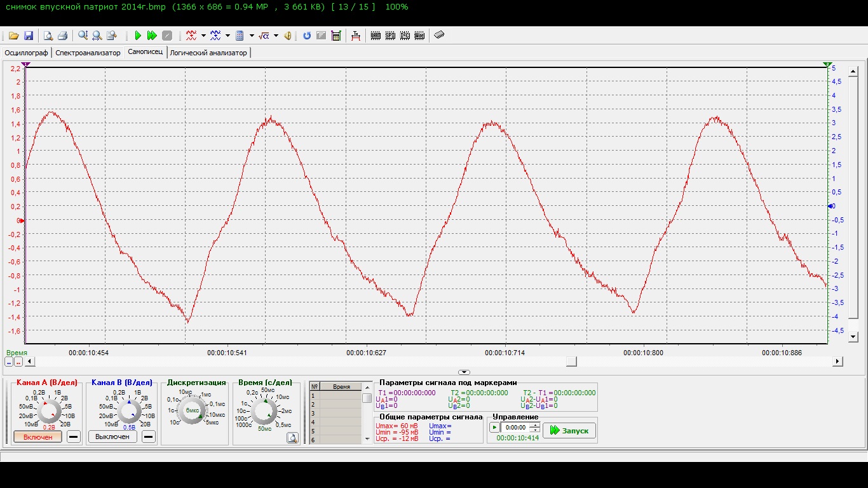Viewport: 868px width, 488px height.
Task: Click the square root math icon
Action: pos(264,36)
